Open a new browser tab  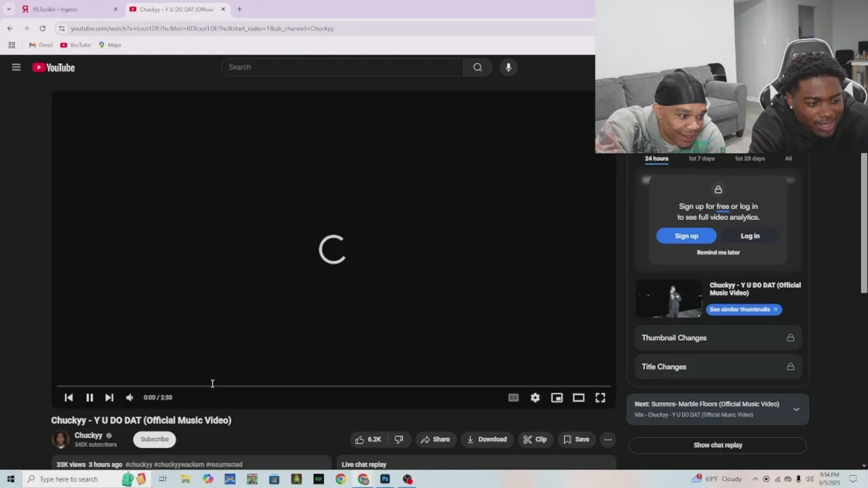click(x=239, y=9)
